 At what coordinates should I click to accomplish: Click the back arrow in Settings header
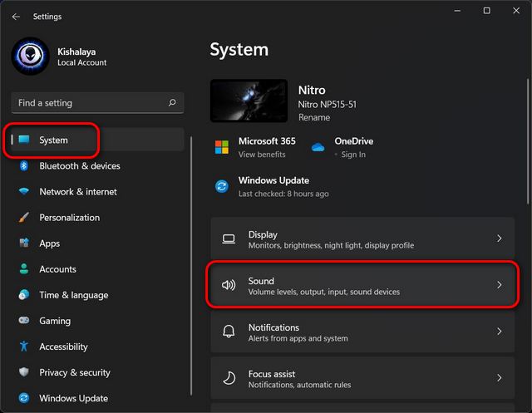coord(17,17)
